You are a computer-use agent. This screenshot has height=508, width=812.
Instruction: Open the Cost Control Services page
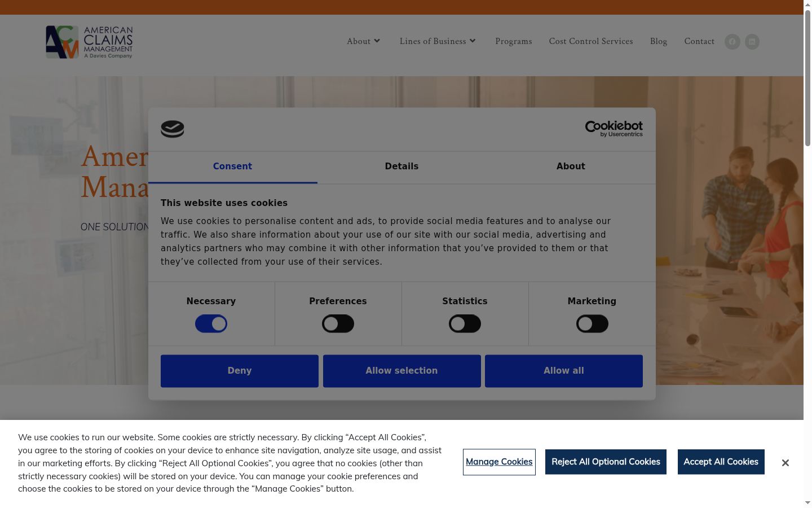[x=591, y=41]
